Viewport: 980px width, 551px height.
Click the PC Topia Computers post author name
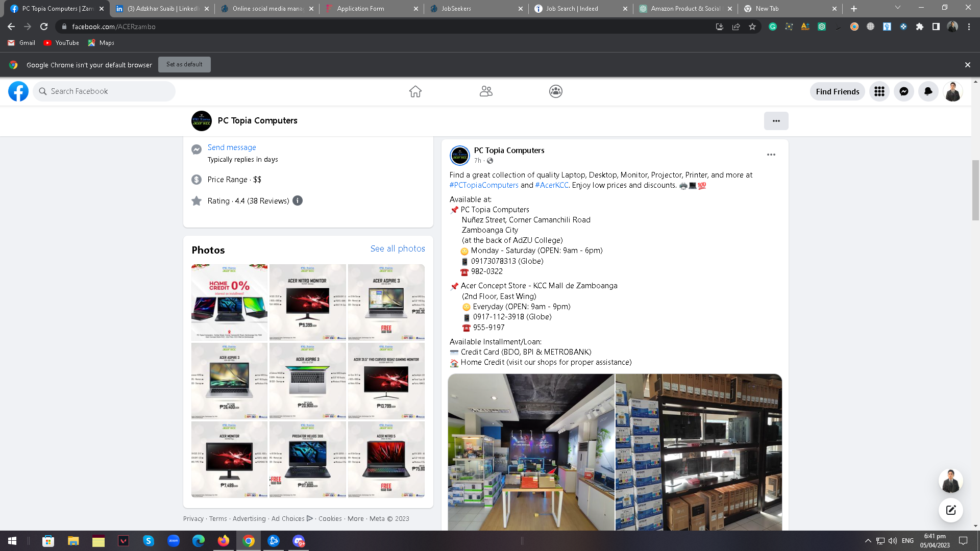tap(509, 151)
